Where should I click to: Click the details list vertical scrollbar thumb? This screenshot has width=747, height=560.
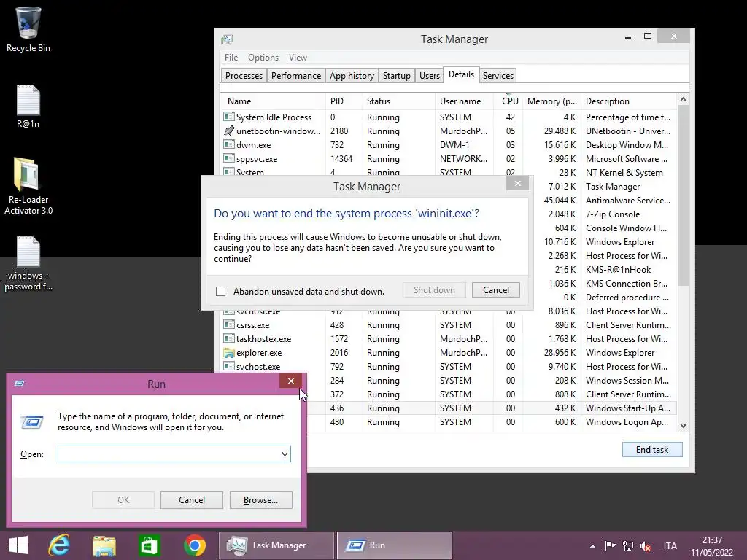pos(683,195)
